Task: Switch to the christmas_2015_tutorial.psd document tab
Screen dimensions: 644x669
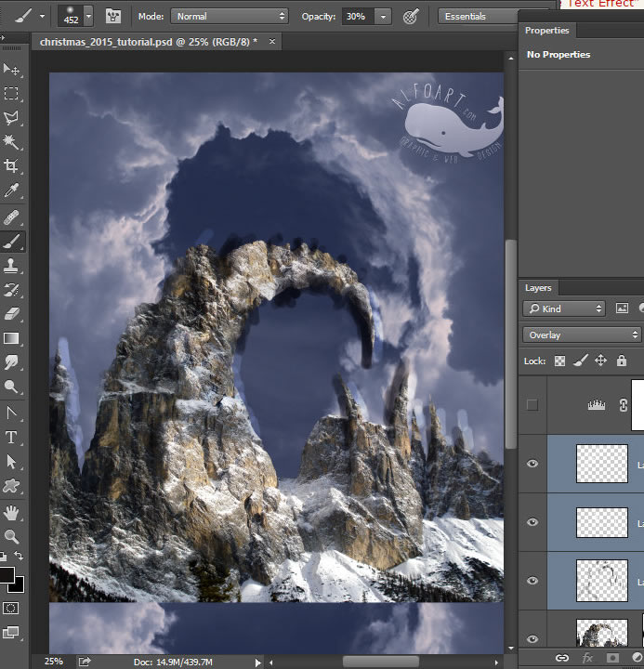Action: (x=148, y=42)
